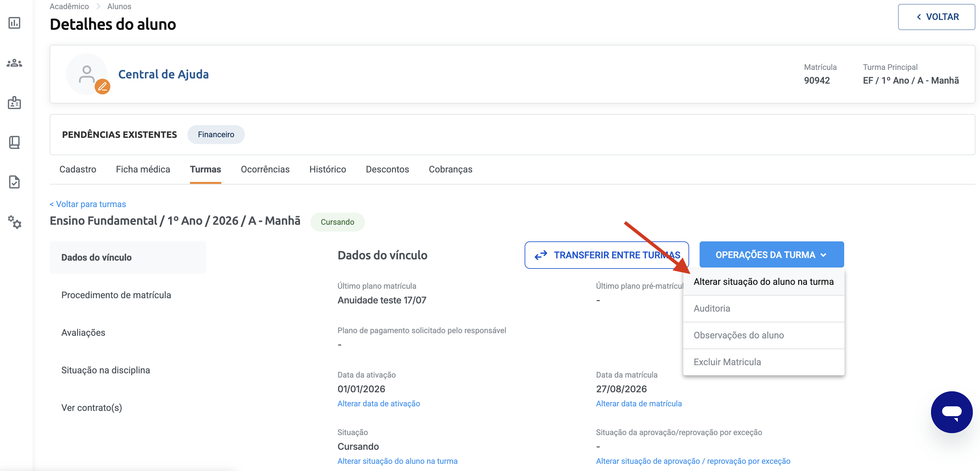The image size is (980, 471).
Task: Click the Cursando status badge
Action: click(337, 222)
